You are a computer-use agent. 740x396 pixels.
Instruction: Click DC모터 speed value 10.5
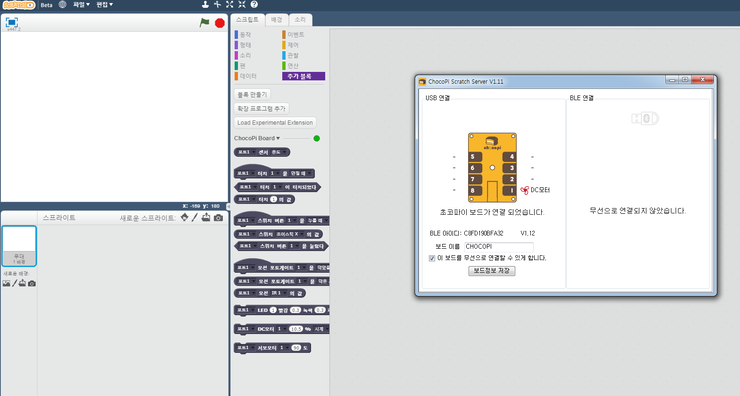coord(296,329)
